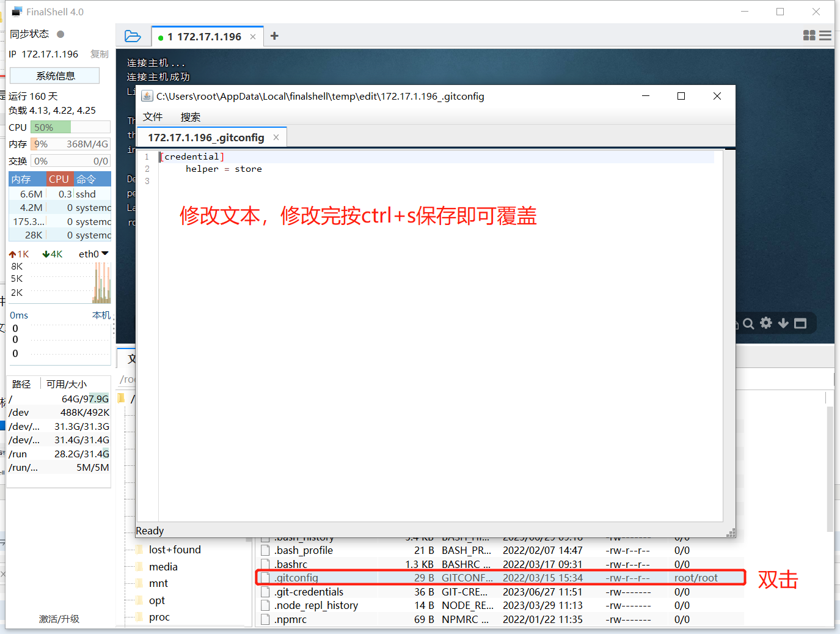Click the 可用/大小 column header

click(67, 384)
